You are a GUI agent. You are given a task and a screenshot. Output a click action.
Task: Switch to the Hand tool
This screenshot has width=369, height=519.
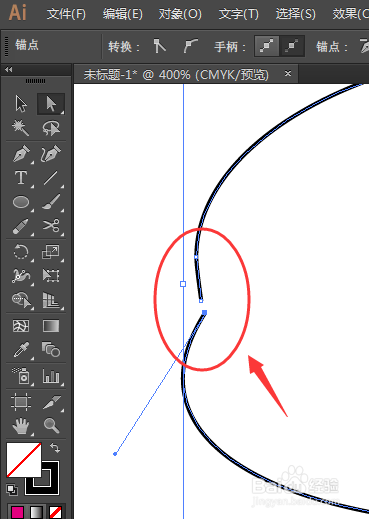(21, 426)
